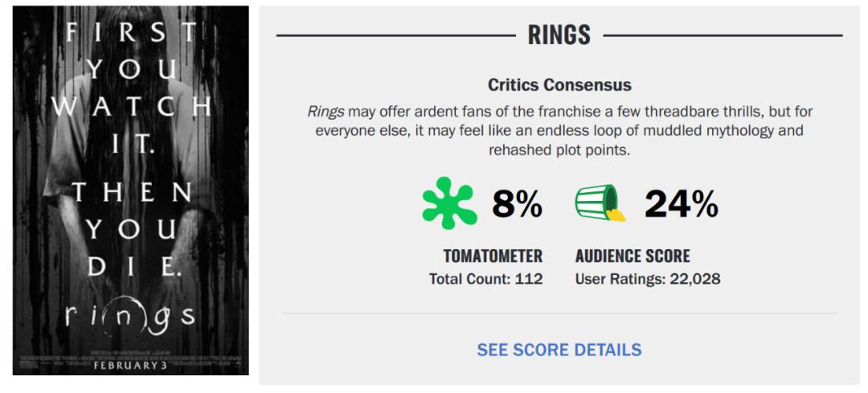Click the RINGS title heading

tap(559, 35)
